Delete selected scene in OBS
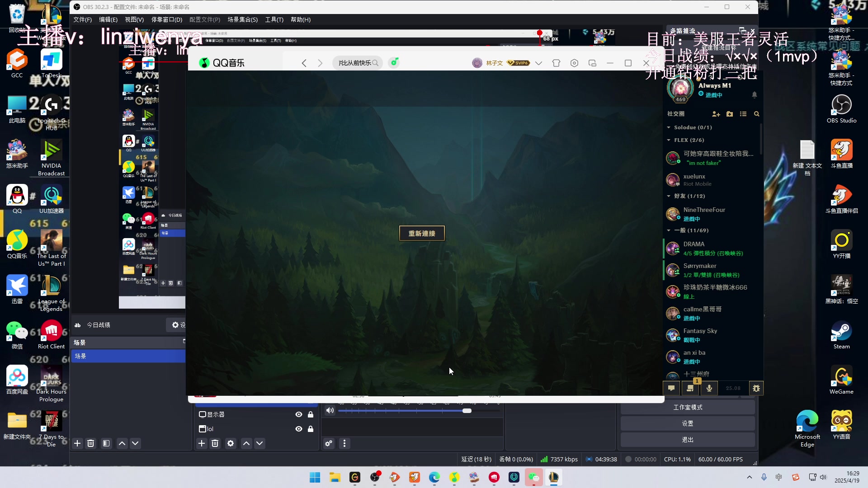Screen dimensions: 868x488 pos(91,444)
